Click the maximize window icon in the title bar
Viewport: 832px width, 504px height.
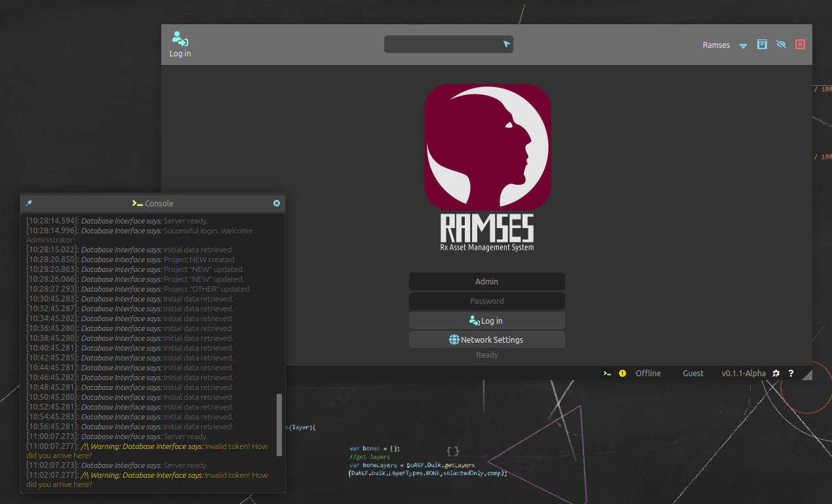pyautogui.click(x=762, y=45)
